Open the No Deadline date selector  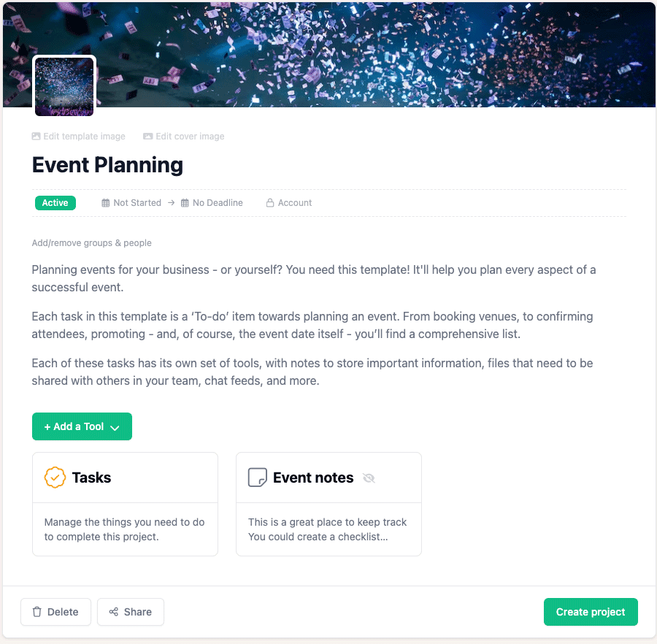pos(218,202)
